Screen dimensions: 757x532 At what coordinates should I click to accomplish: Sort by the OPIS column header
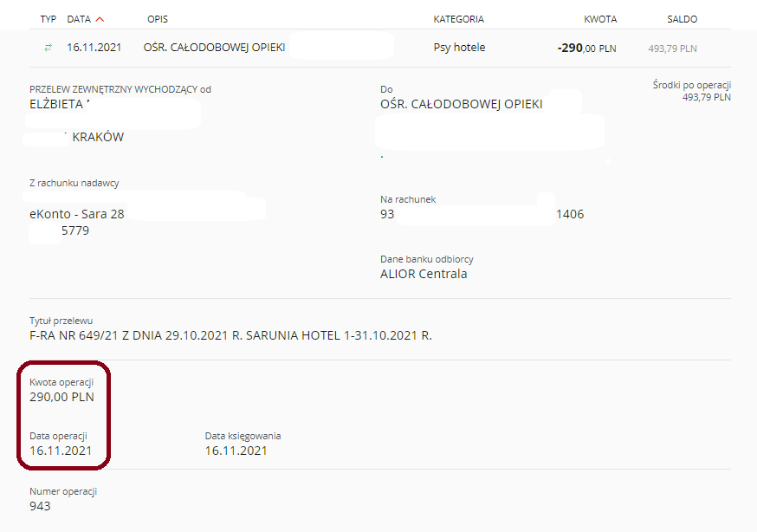158,19
